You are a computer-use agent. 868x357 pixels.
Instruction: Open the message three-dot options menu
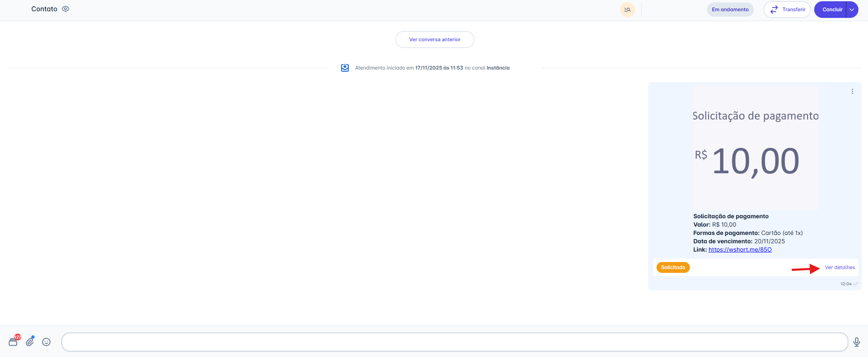pos(853,91)
